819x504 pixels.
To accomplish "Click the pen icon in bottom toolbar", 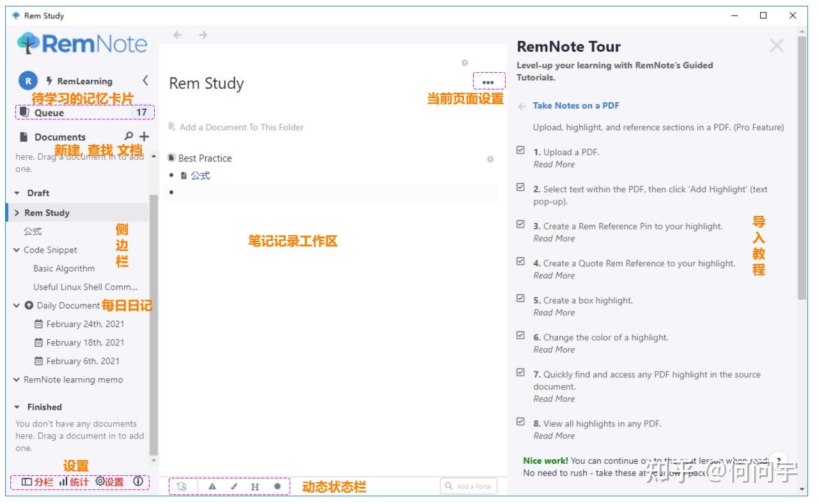I will (235, 486).
